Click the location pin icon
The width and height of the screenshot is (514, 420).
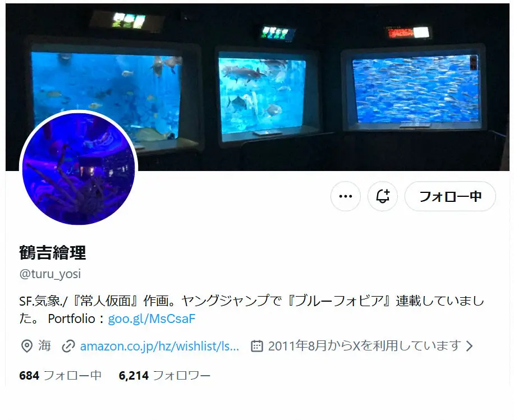(26, 346)
